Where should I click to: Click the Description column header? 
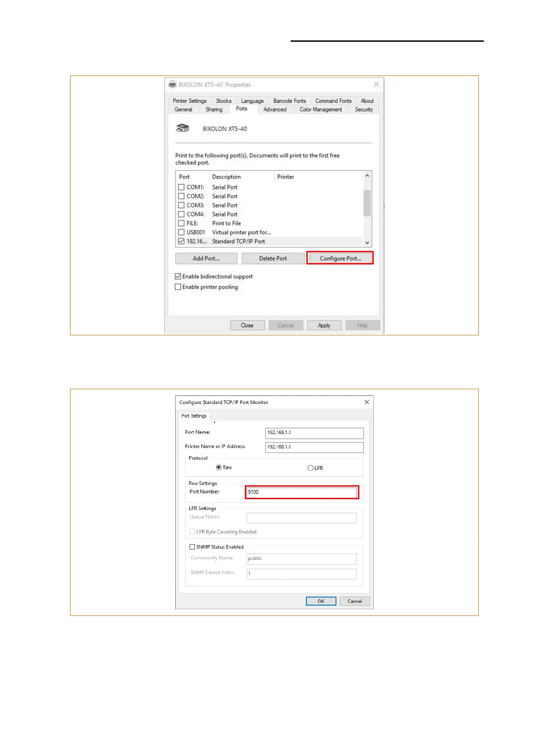tap(242, 177)
